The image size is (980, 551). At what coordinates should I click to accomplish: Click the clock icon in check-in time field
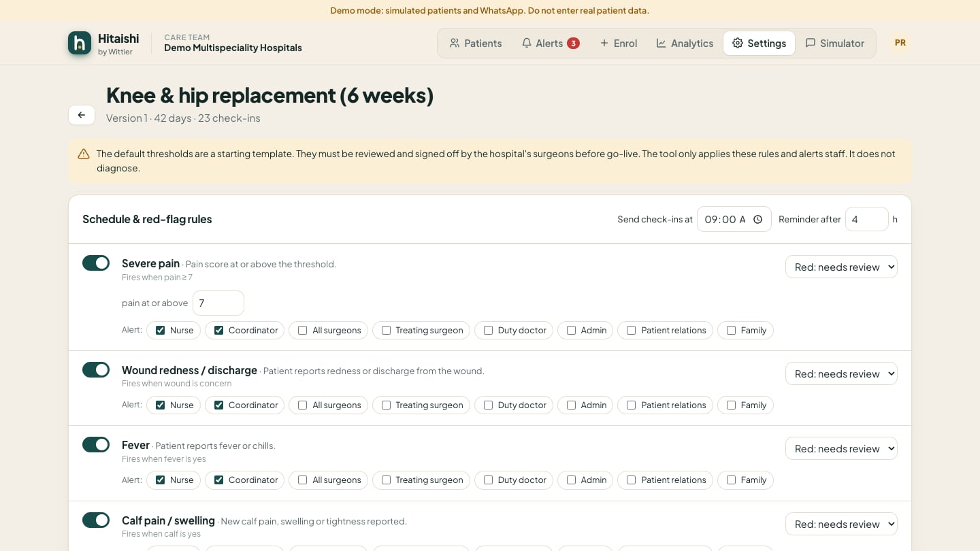tap(757, 220)
